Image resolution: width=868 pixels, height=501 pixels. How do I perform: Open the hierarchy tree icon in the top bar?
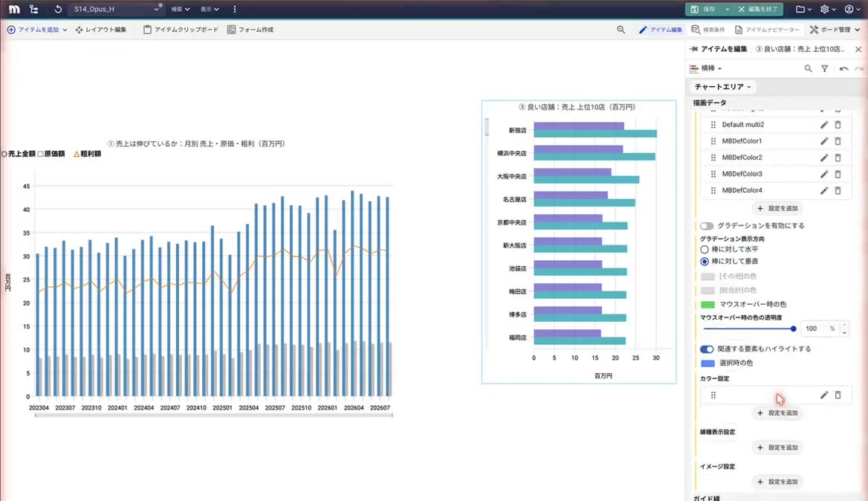point(33,10)
